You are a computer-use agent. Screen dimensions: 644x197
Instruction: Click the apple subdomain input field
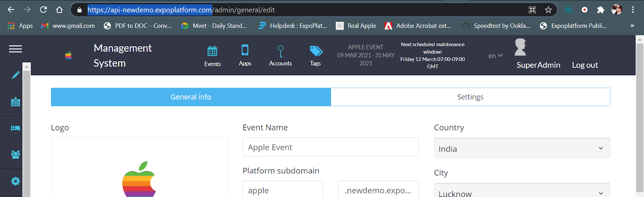(283, 189)
